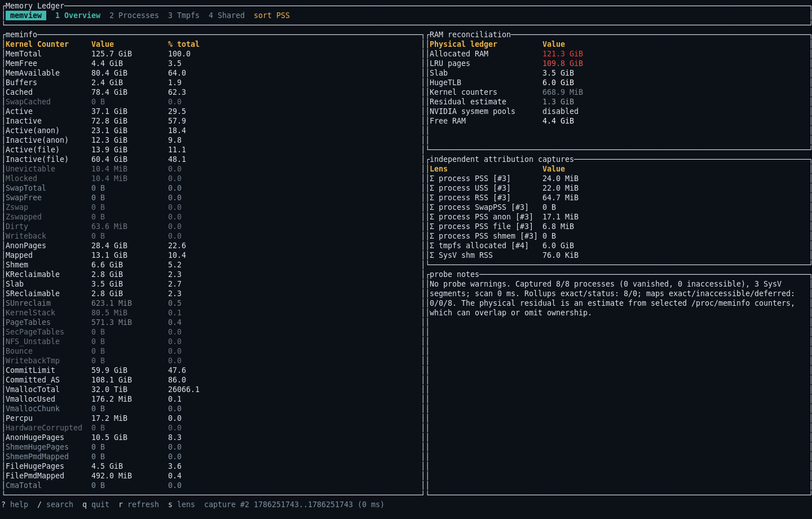Viewport: 812px width, 519px height.
Task: Select the FilePmdMapped row
Action: tap(213, 476)
